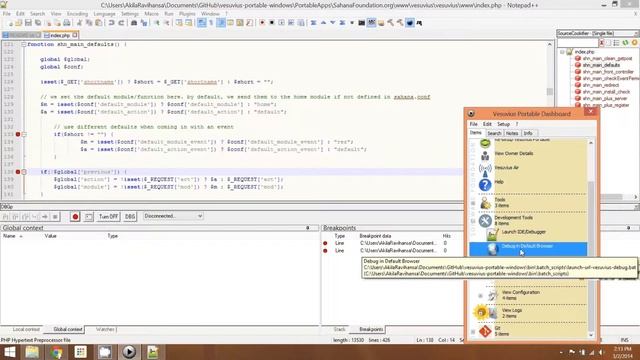Click the red delete icon in SourceCookifier panel
Image resolution: width=640 pixels, height=360 pixels.
click(x=602, y=42)
